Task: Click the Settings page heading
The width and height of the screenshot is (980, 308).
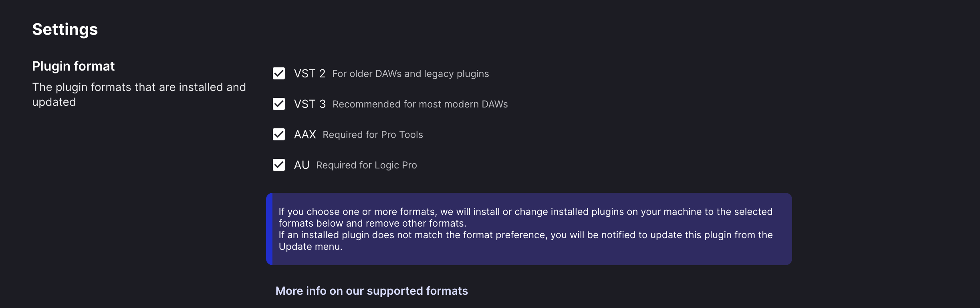Action: pos(65,29)
